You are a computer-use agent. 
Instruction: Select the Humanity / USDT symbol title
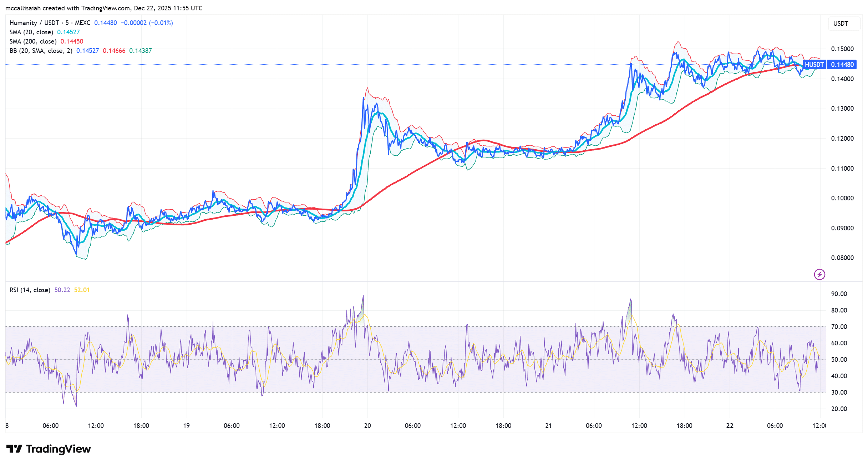coord(34,22)
